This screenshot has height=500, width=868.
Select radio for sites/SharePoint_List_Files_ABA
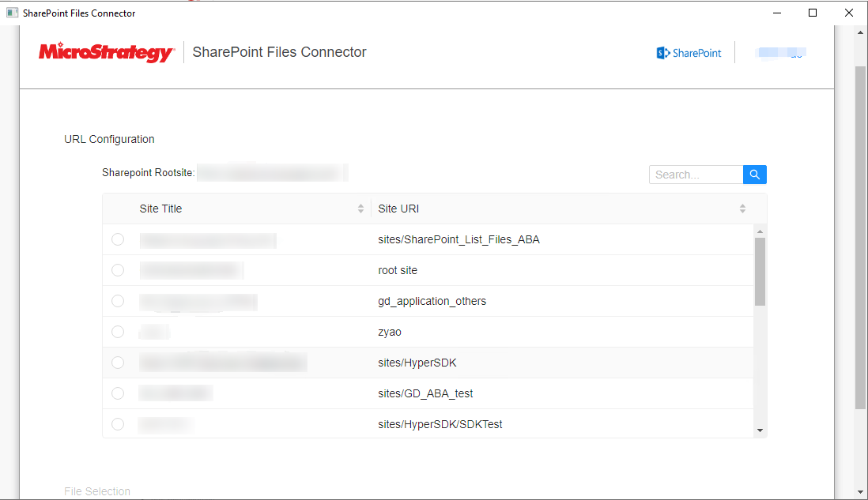tap(118, 239)
